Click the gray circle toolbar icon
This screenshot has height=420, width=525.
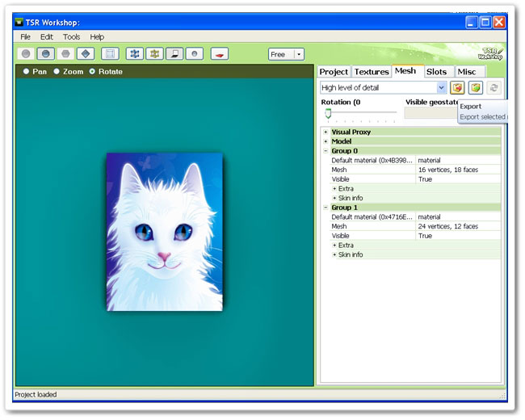tap(27, 54)
